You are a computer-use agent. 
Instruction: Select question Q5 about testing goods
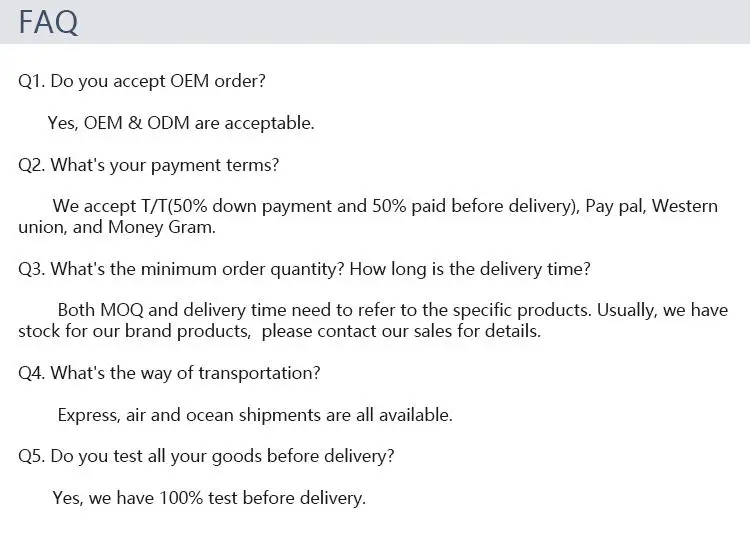tap(206, 456)
